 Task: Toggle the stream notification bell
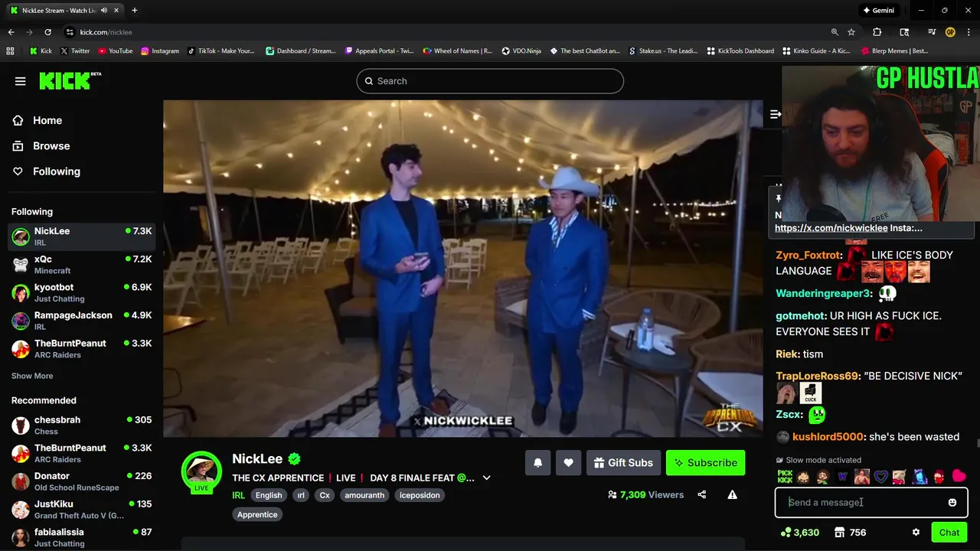coord(537,462)
